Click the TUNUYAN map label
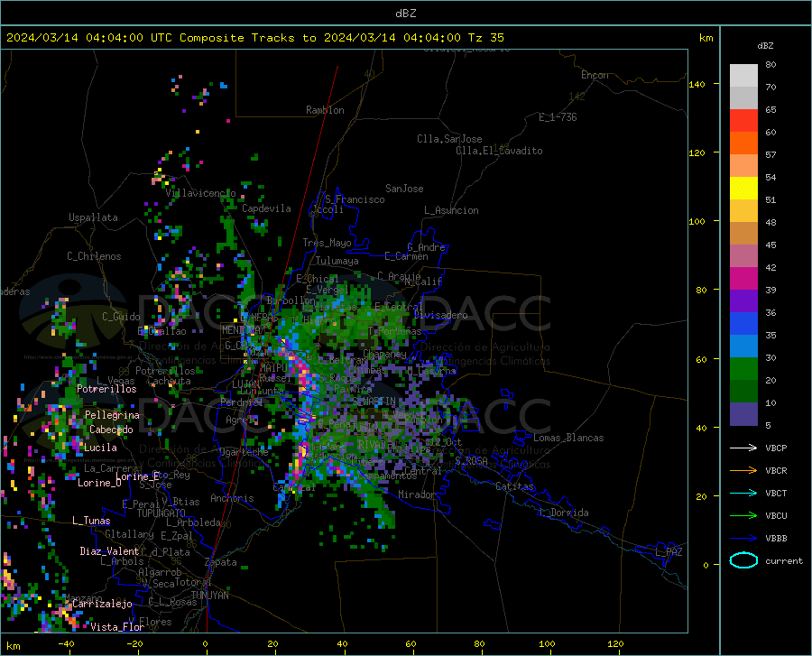Screen dimensions: 812x656 tap(209, 596)
